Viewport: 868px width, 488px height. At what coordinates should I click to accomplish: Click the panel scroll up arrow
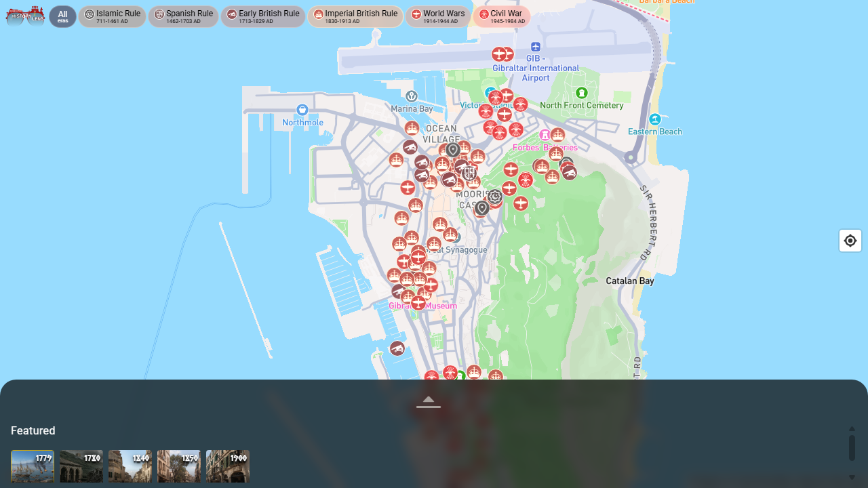(x=852, y=429)
